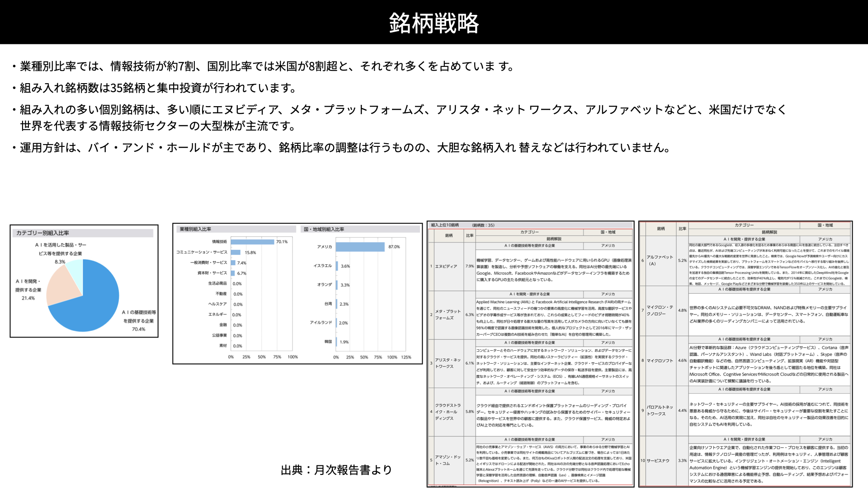Screen dimensions: 868x488
Task: Click the エネルギー axis label
Action: pyautogui.click(x=217, y=314)
